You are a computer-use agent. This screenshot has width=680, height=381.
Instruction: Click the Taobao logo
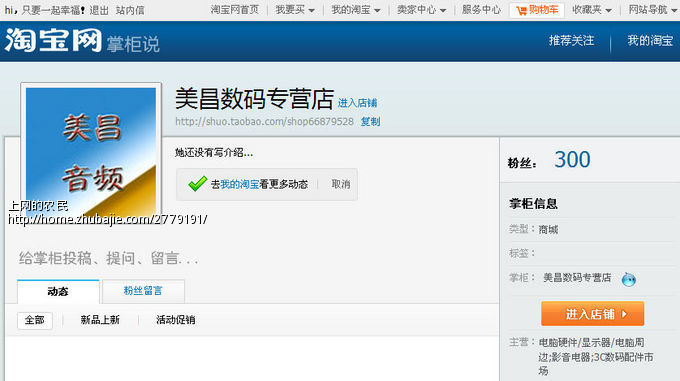[53, 40]
